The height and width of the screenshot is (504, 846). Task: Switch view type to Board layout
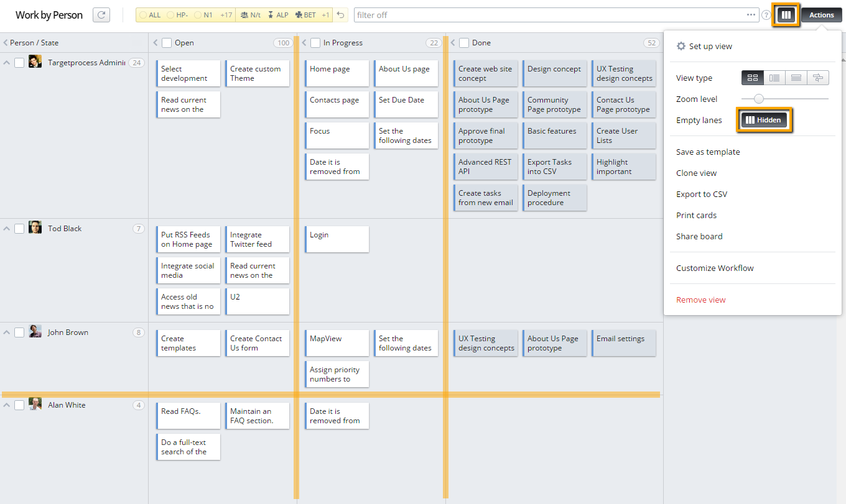tap(752, 77)
